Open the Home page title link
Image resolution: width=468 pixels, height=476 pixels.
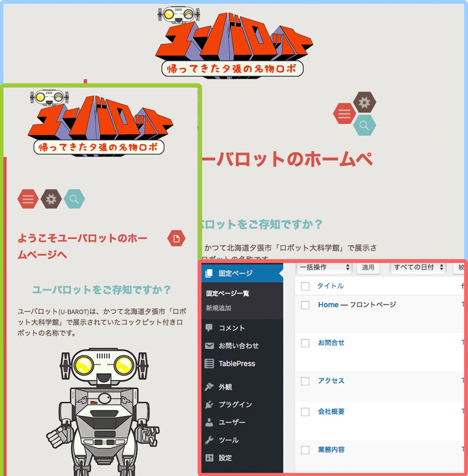pyautogui.click(x=328, y=305)
